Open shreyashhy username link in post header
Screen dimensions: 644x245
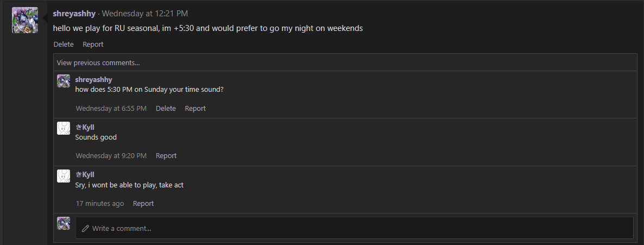coord(74,14)
